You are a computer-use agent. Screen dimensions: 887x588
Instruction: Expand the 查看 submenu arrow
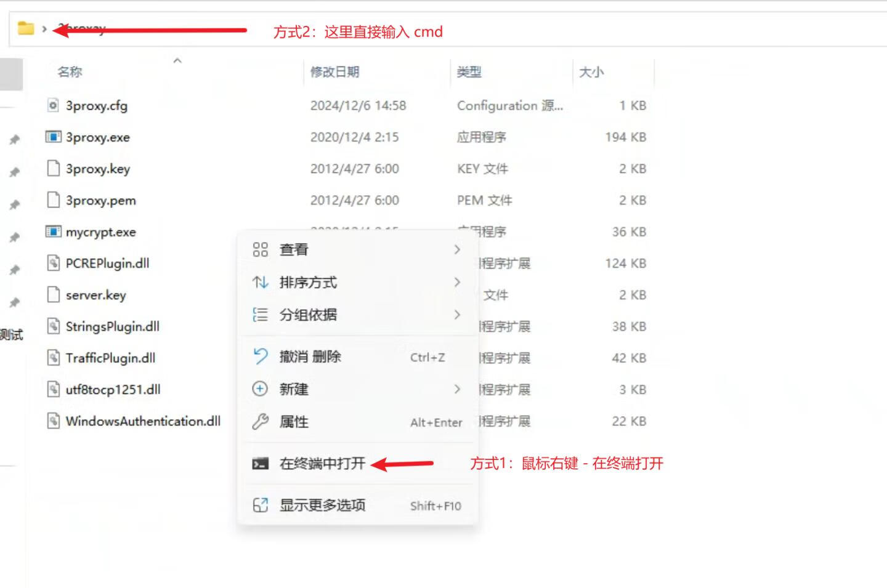(x=457, y=249)
